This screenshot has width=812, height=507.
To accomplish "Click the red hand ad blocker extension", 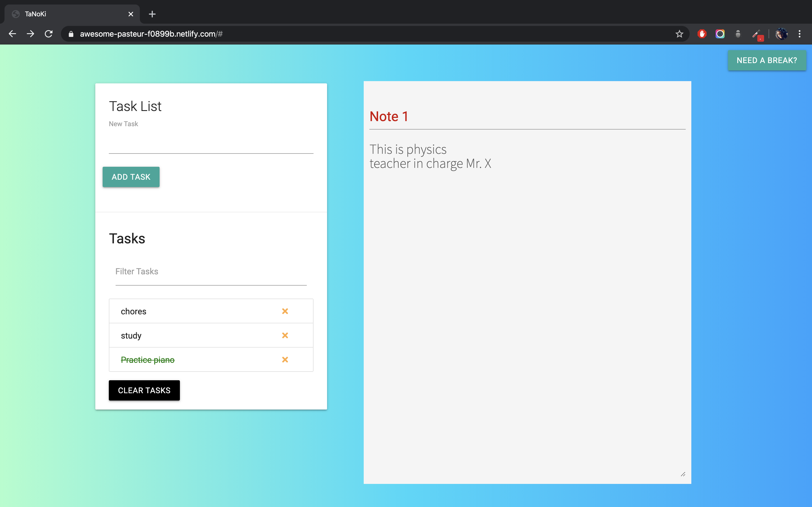I will (x=701, y=34).
